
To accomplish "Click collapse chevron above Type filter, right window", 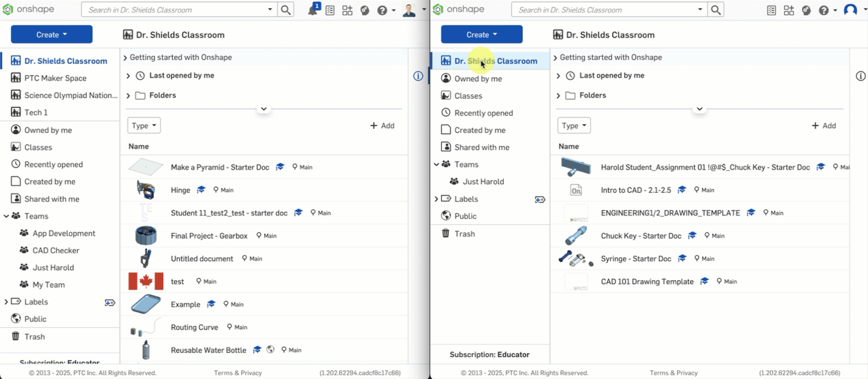I will point(699,109).
